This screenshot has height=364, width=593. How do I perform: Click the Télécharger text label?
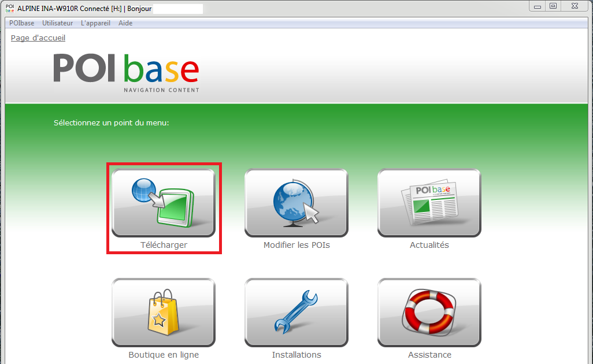point(164,245)
